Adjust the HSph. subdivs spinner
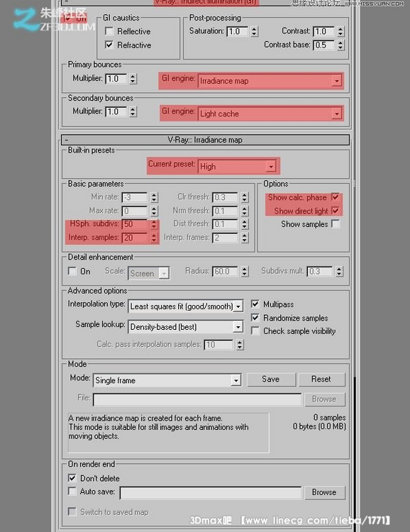This screenshot has height=532, width=410. click(154, 224)
